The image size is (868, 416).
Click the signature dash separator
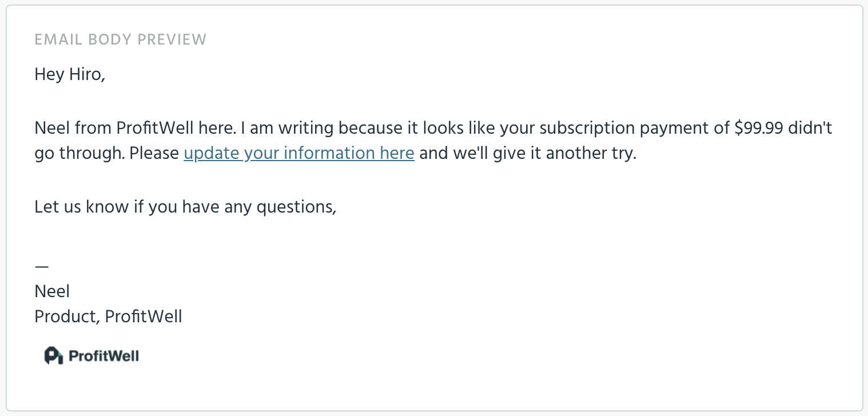(x=42, y=267)
